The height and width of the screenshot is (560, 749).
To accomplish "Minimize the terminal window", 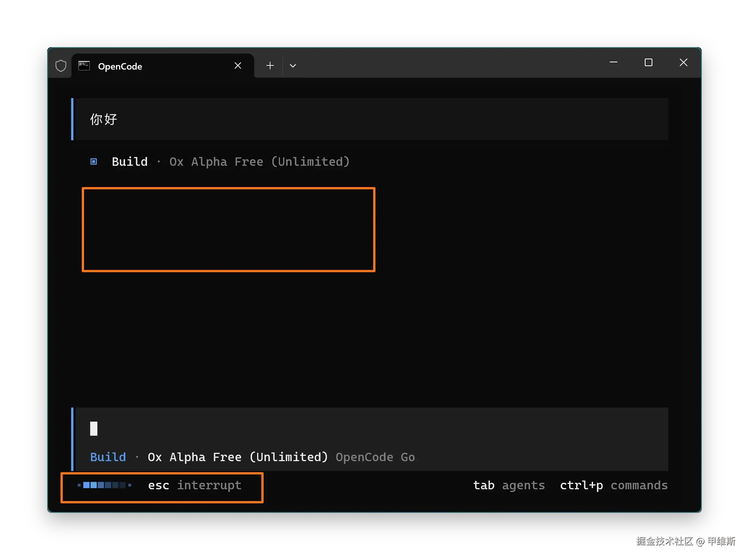I will point(614,62).
